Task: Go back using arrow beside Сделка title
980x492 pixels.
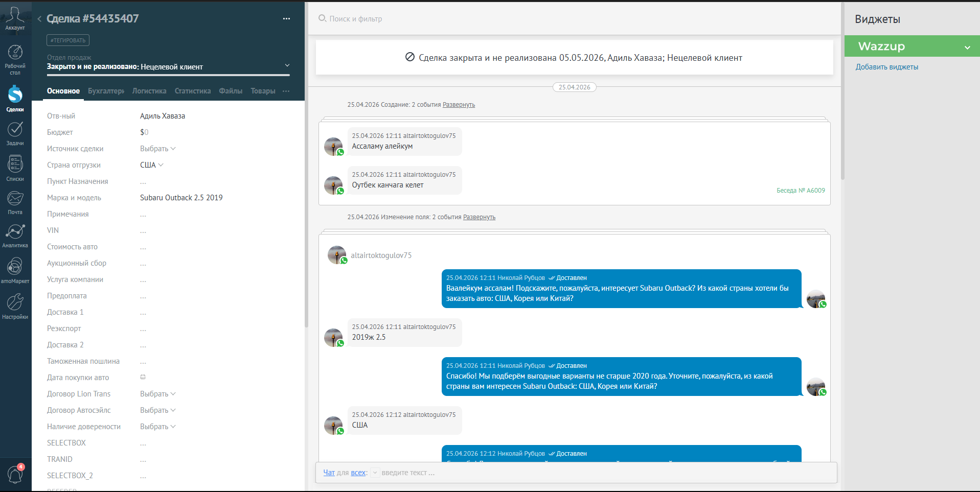Action: click(39, 19)
